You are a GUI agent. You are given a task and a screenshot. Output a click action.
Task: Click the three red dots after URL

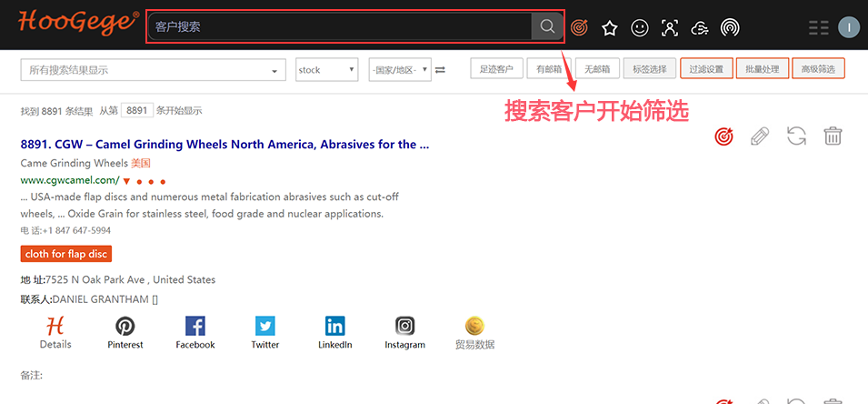point(151,181)
